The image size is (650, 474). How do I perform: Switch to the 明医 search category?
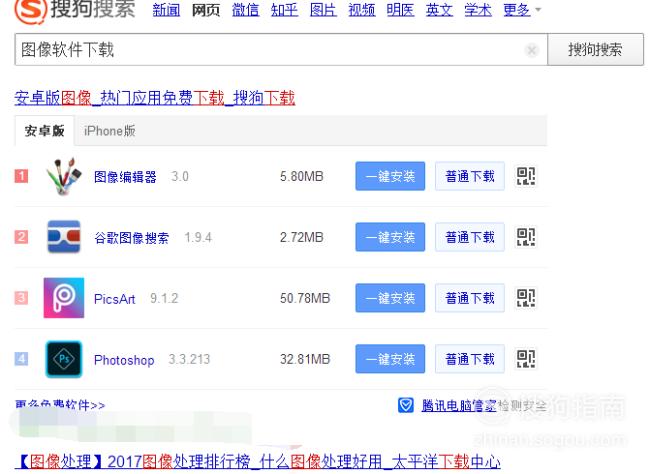click(x=400, y=10)
